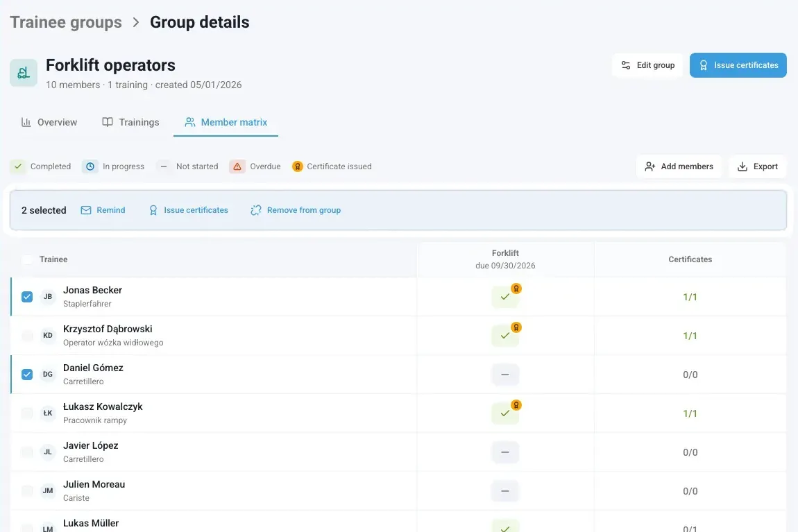The image size is (798, 532).
Task: Click the Certificates column header
Action: point(690,259)
